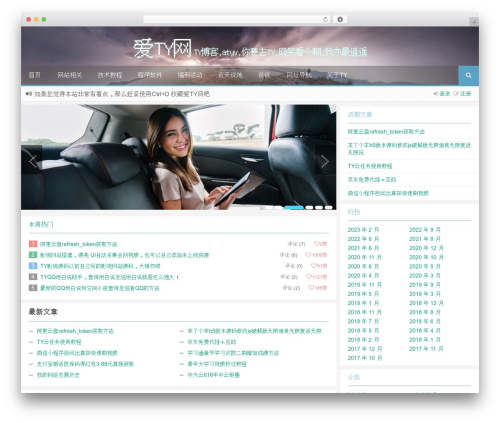Image resolution: width=500 pixels, height=423 pixels.
Task: Open sidebar recent post 阿里云盘refresh_token
Action: (x=386, y=132)
